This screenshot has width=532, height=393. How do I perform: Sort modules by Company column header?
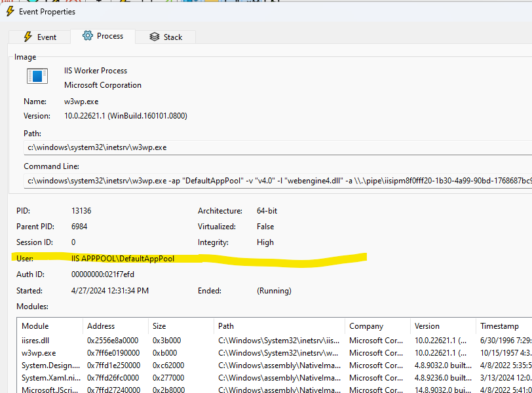tap(377, 326)
